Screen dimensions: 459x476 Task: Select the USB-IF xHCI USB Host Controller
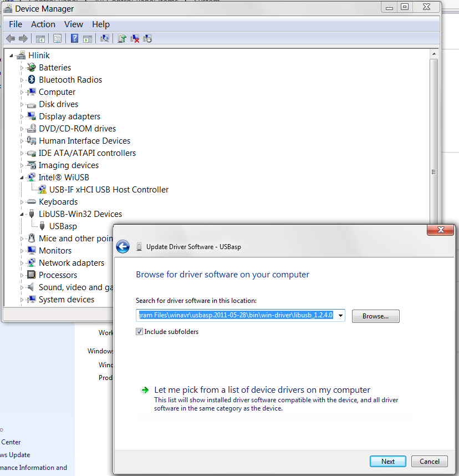point(109,190)
